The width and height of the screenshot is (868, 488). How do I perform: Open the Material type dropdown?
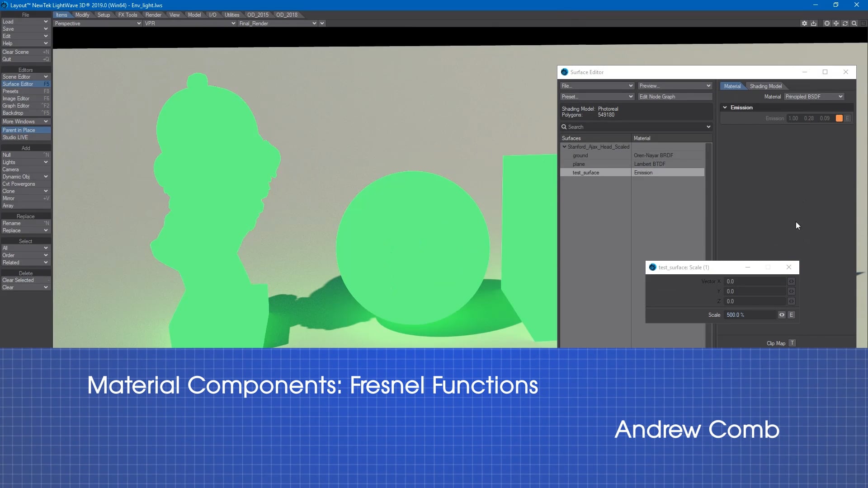(x=814, y=97)
